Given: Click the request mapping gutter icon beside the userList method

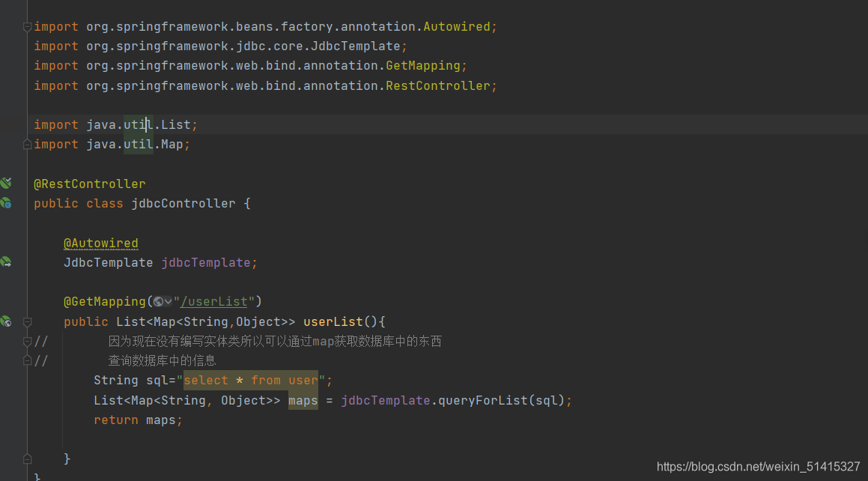Looking at the screenshot, I should coord(6,321).
